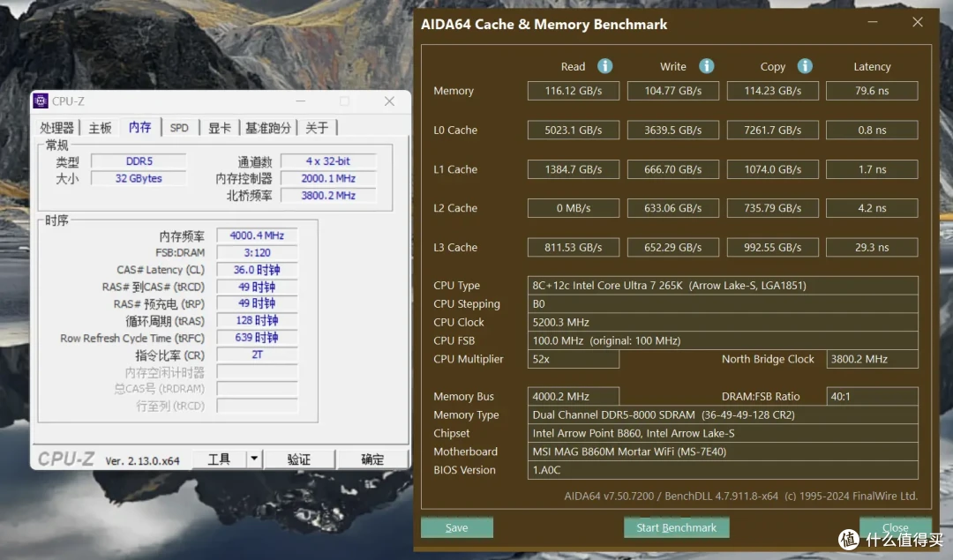Switch to the 主板 tab in CPU-Z

(x=101, y=128)
